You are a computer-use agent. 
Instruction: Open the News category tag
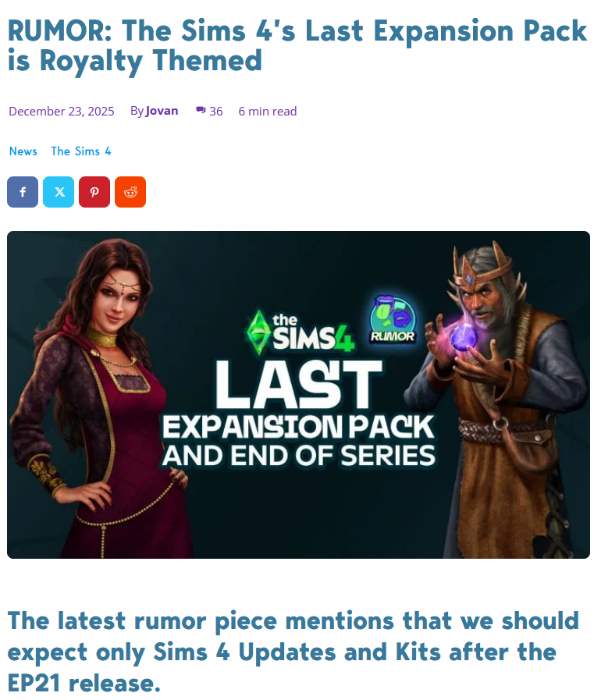click(23, 151)
